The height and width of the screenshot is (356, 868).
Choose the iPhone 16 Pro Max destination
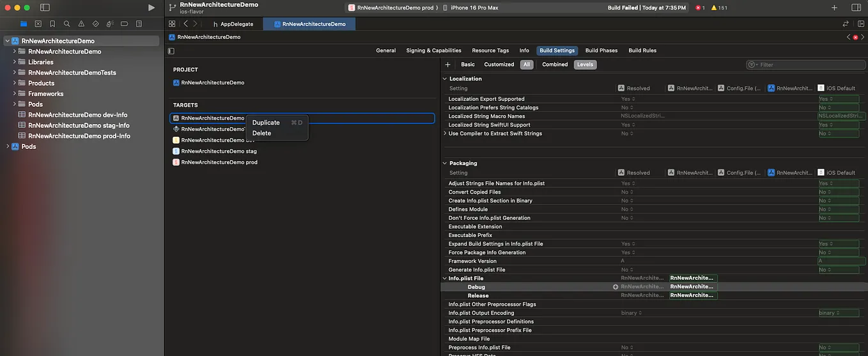[470, 8]
